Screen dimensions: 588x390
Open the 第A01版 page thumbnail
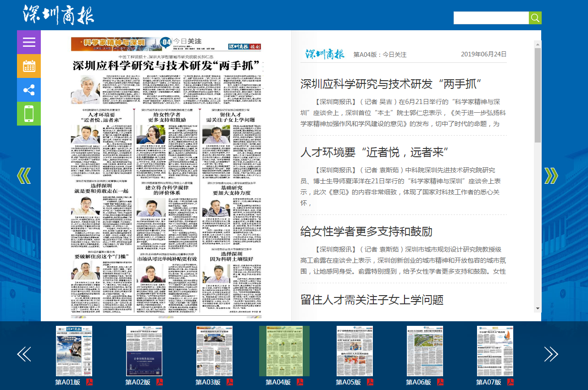[74, 351]
